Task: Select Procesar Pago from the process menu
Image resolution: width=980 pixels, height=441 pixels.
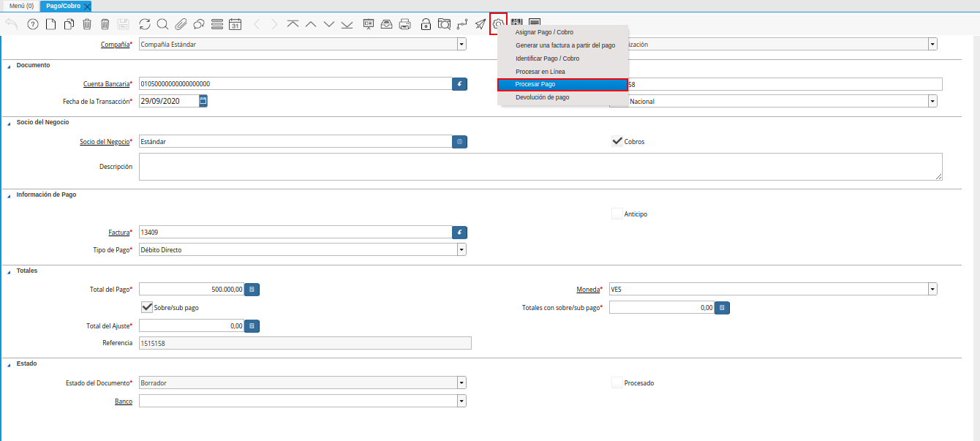Action: (562, 85)
